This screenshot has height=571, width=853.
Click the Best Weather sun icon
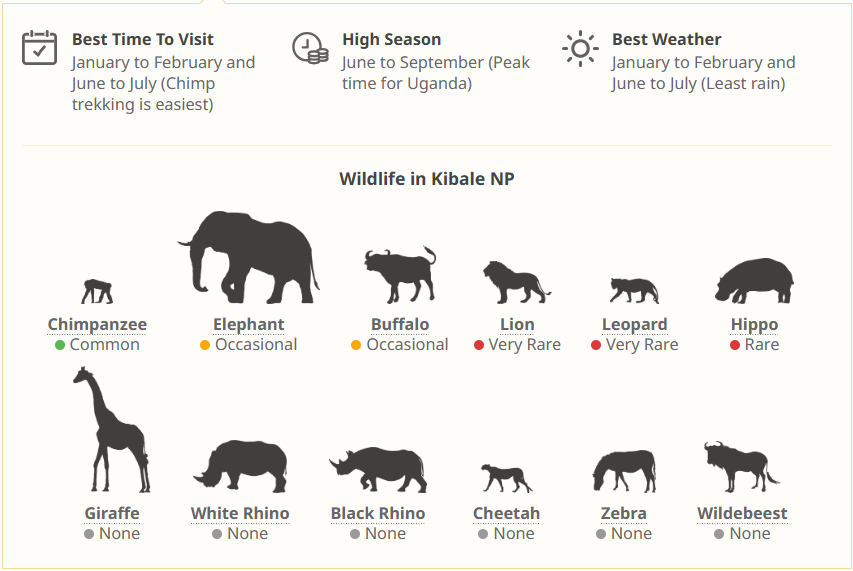tap(580, 48)
